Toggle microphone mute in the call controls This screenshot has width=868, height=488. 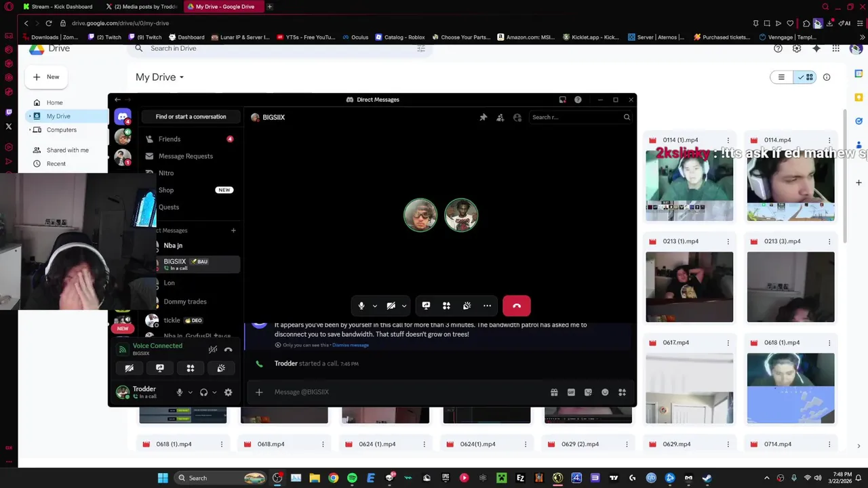361,306
